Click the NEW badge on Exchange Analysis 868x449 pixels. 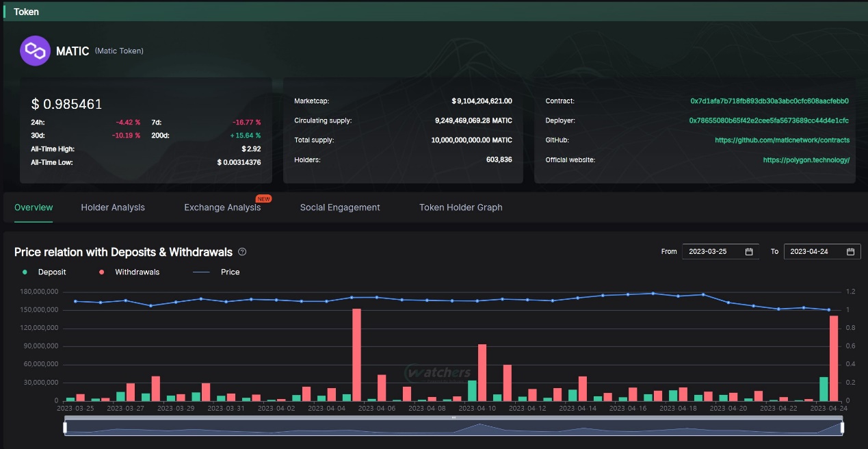click(263, 198)
